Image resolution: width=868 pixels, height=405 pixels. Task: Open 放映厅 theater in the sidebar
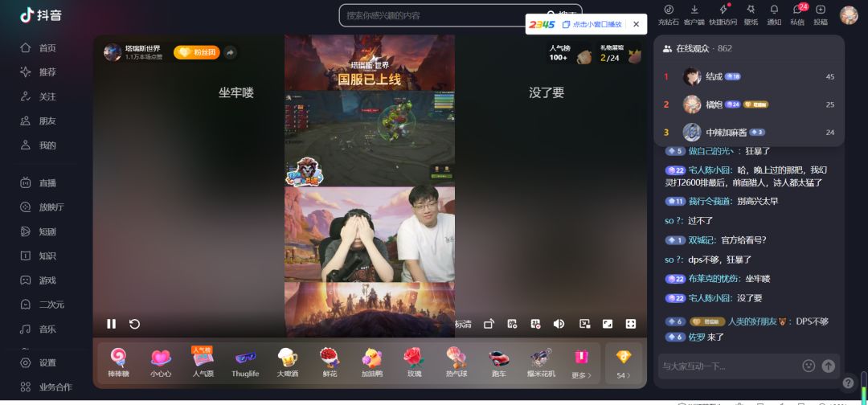(42, 207)
